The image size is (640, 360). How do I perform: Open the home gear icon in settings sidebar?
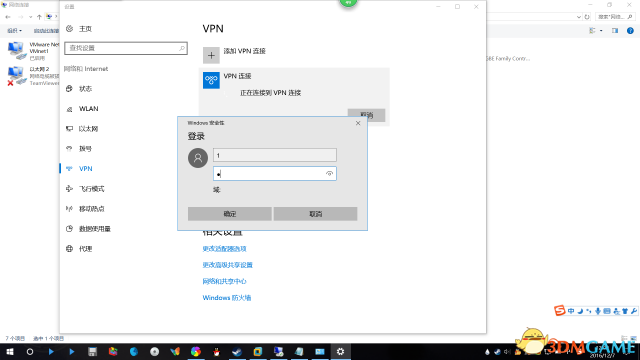[x=69, y=29]
